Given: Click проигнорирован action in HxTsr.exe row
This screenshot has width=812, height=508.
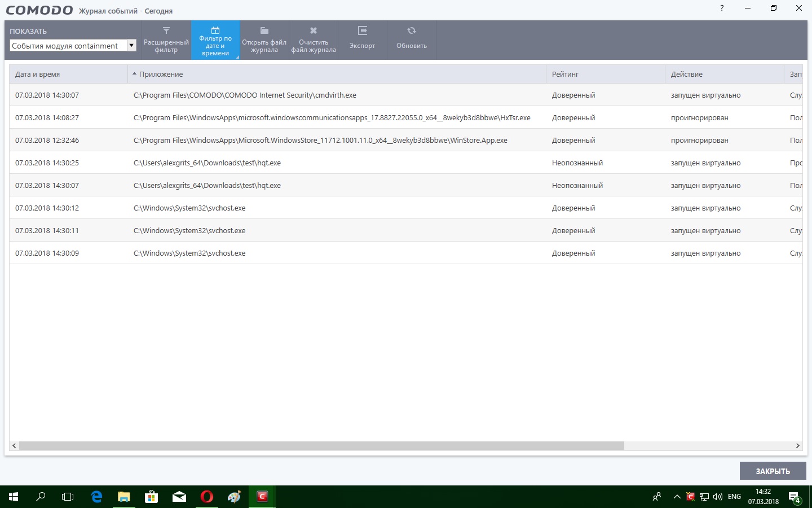Looking at the screenshot, I should point(700,118).
